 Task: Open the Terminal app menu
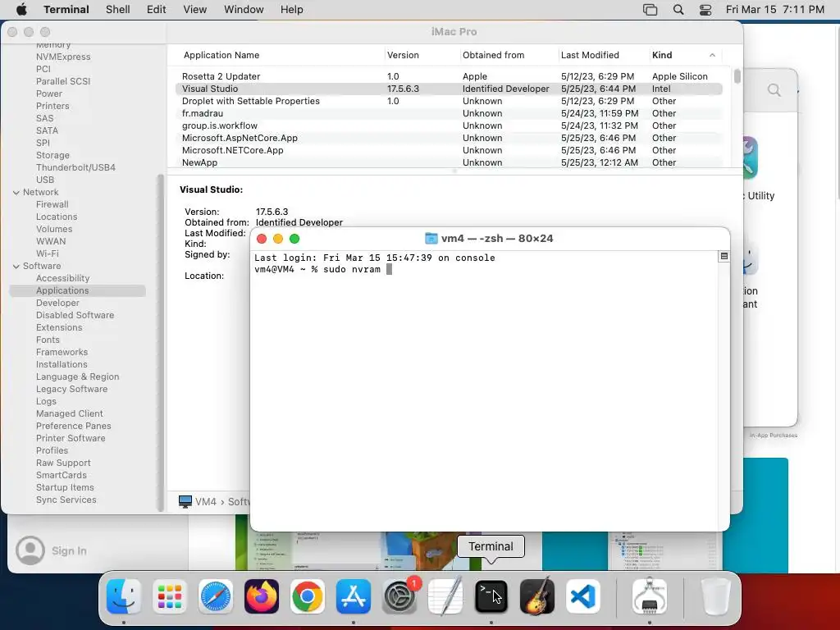[66, 10]
